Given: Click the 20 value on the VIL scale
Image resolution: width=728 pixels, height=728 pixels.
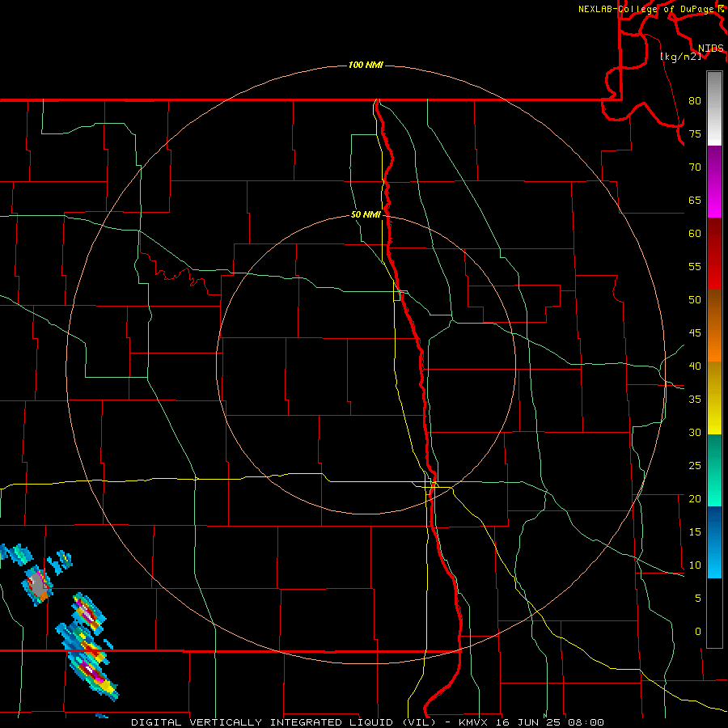Looking at the screenshot, I should [x=695, y=498].
